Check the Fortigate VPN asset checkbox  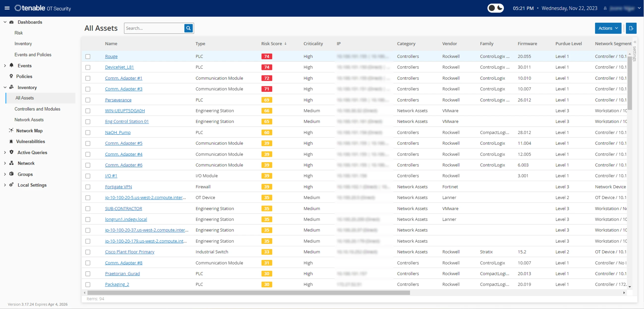(88, 187)
